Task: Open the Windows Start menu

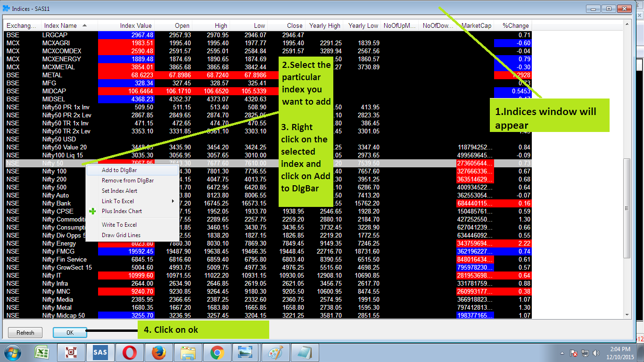Action: click(x=12, y=353)
